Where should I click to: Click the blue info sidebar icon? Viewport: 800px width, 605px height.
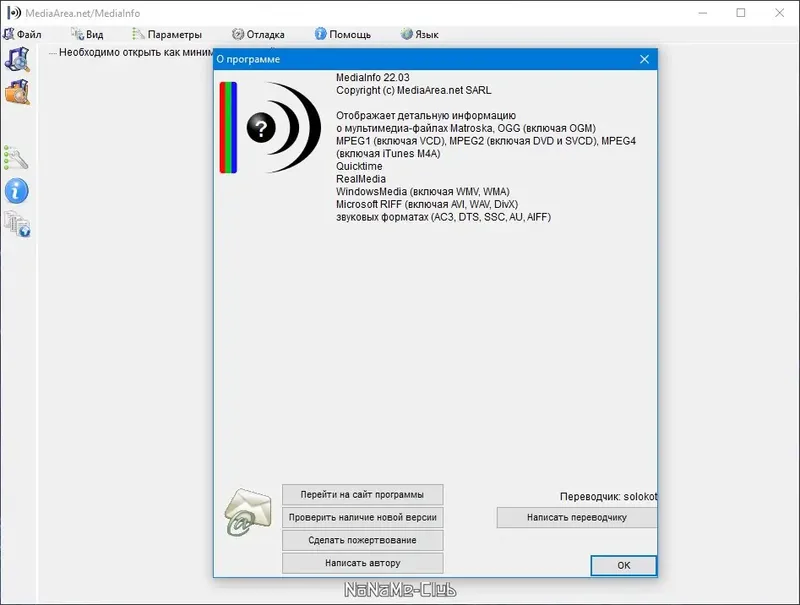tap(17, 191)
